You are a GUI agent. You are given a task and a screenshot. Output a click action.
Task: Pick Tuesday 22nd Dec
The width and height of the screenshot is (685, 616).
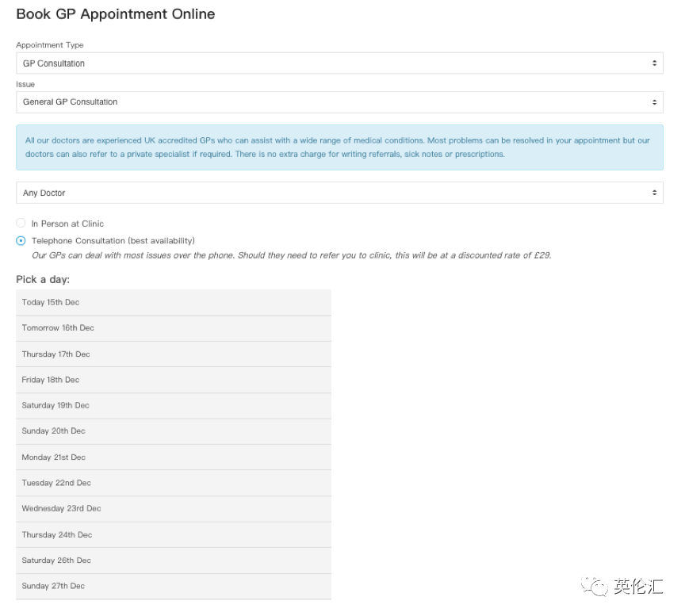pos(174,483)
